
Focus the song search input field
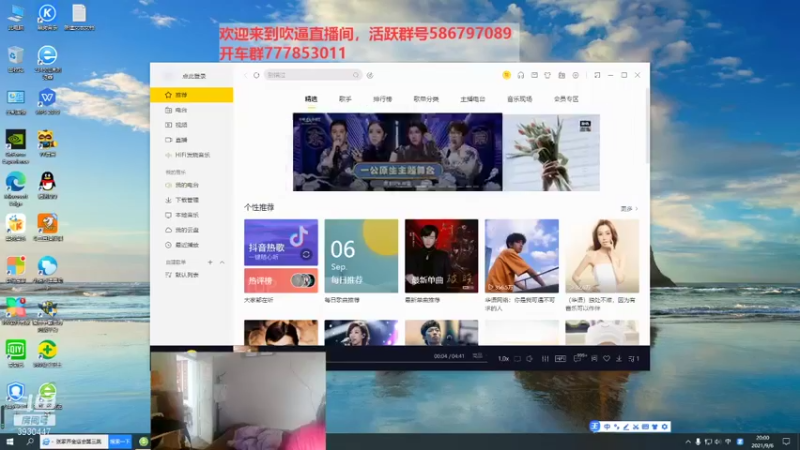pos(313,75)
